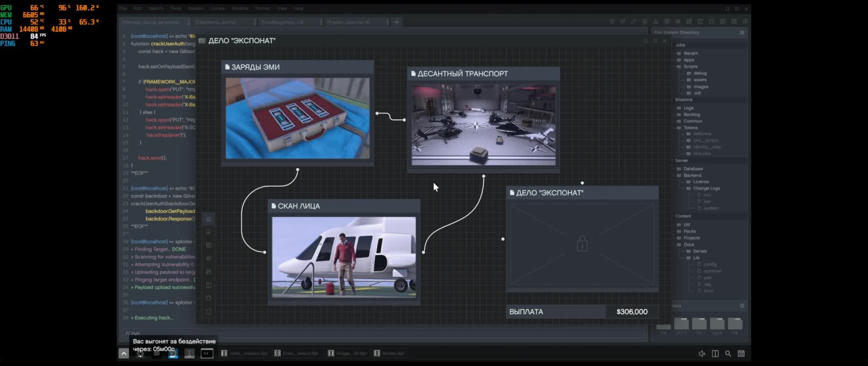Click folder icon beside ДЕЛО "ЭКСПОНАТ" panel title

point(202,41)
